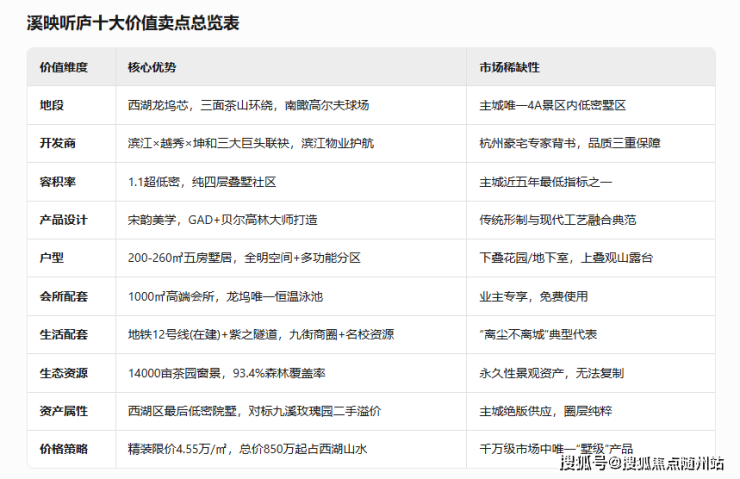Image resolution: width=740 pixels, height=479 pixels.
Task: Select the 价格策略 row label
Action: click(64, 449)
